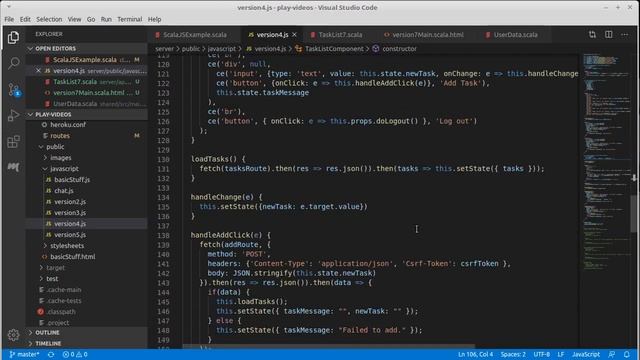Open Source Control view with badge
Screen dimensions: 640x360
(13, 89)
